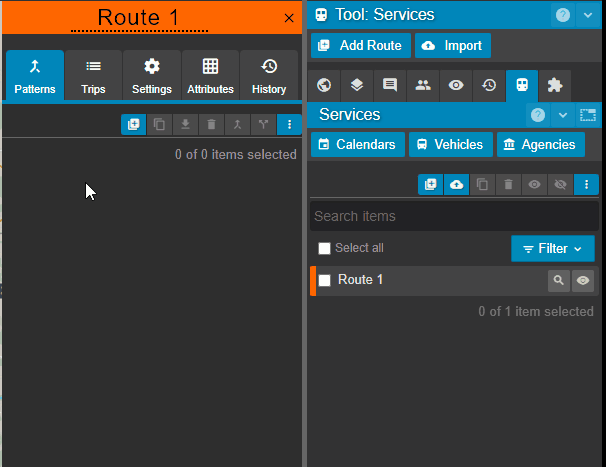This screenshot has height=467, width=606.
Task: Expand the Tool: Services header chevron
Action: 587,15
